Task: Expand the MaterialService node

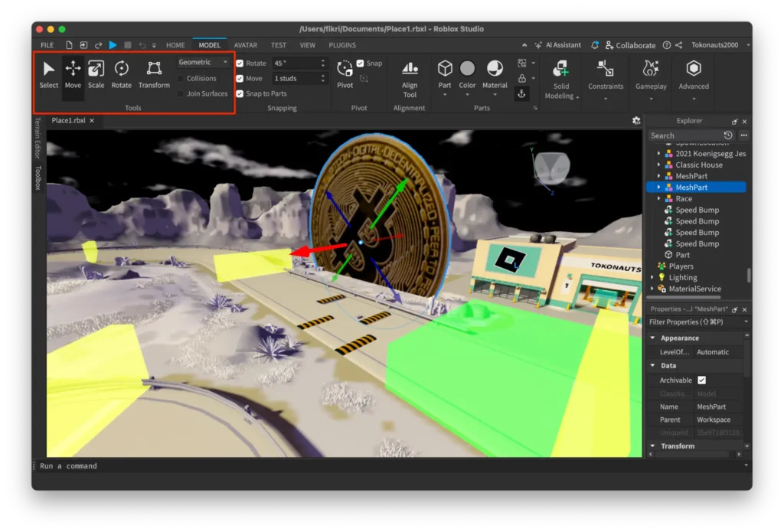Action: point(652,289)
